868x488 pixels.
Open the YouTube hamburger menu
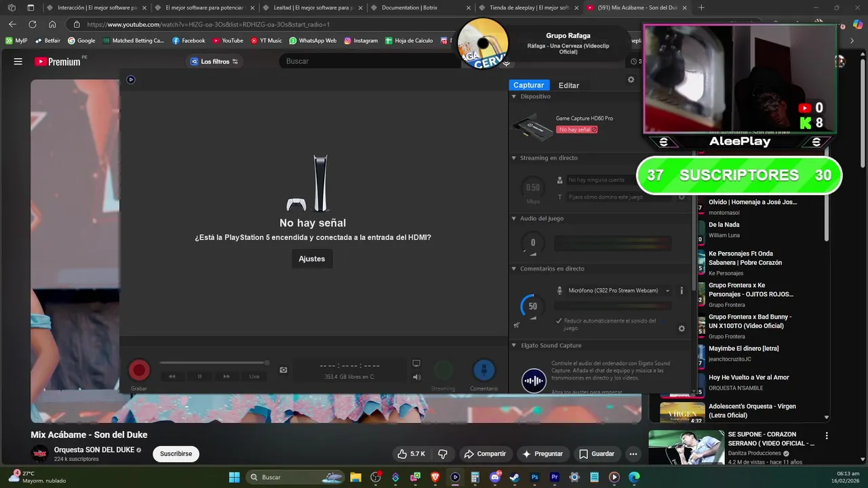coord(18,61)
